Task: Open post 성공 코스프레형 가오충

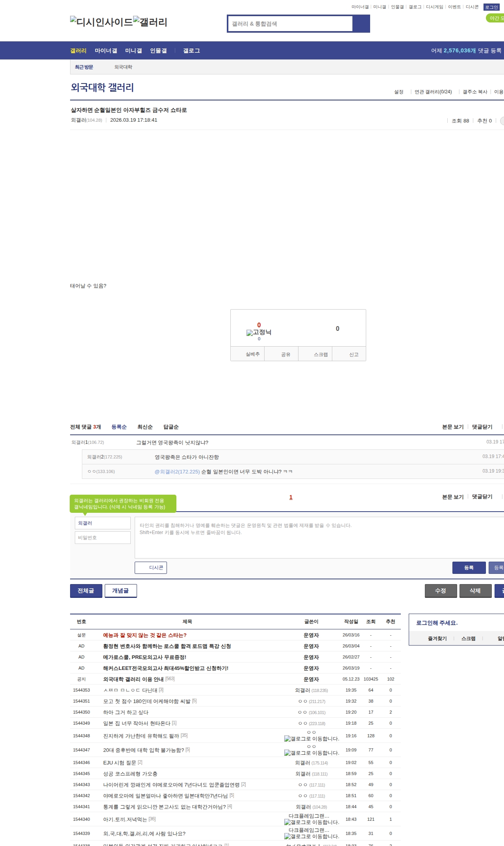Action: click(x=130, y=774)
